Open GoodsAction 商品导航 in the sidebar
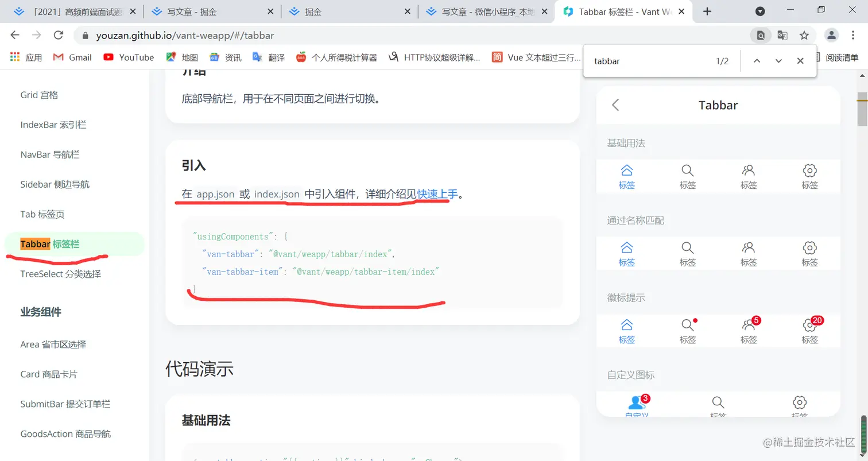Screen dimensions: 868x461 (x=65, y=434)
